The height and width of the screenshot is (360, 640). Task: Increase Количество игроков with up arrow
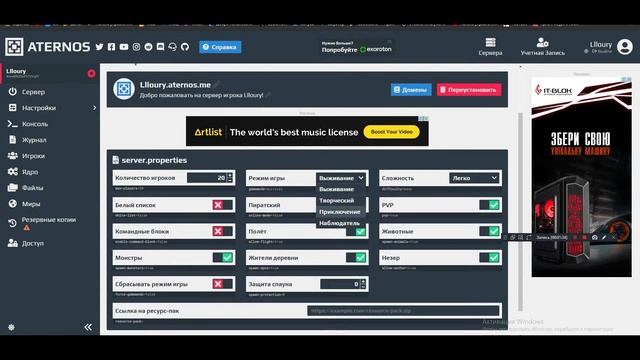[x=230, y=176]
